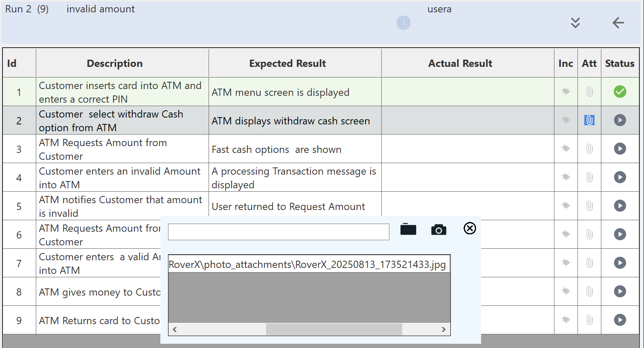Open the highlighted attachment icon for step 2

tap(589, 121)
